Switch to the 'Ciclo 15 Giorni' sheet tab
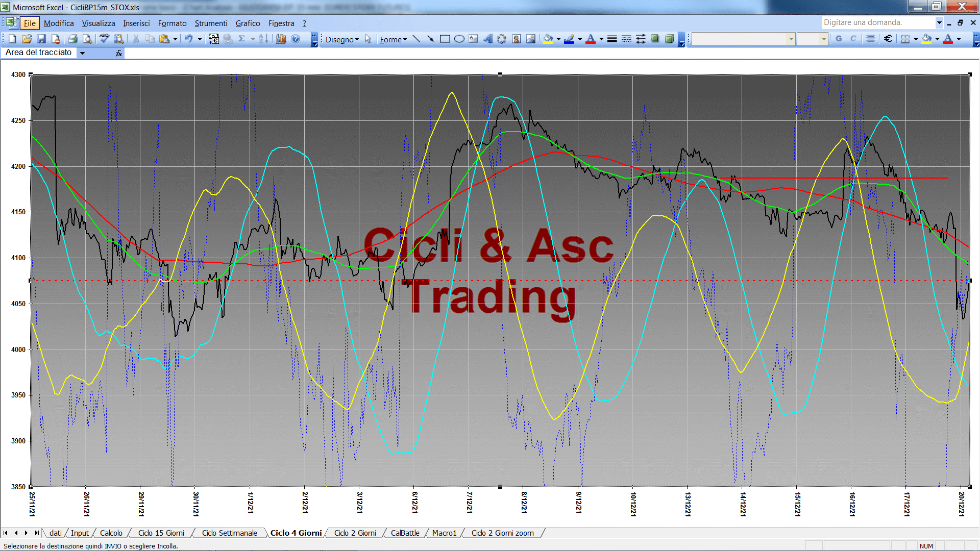Screen dimensions: 980x551 [161, 533]
